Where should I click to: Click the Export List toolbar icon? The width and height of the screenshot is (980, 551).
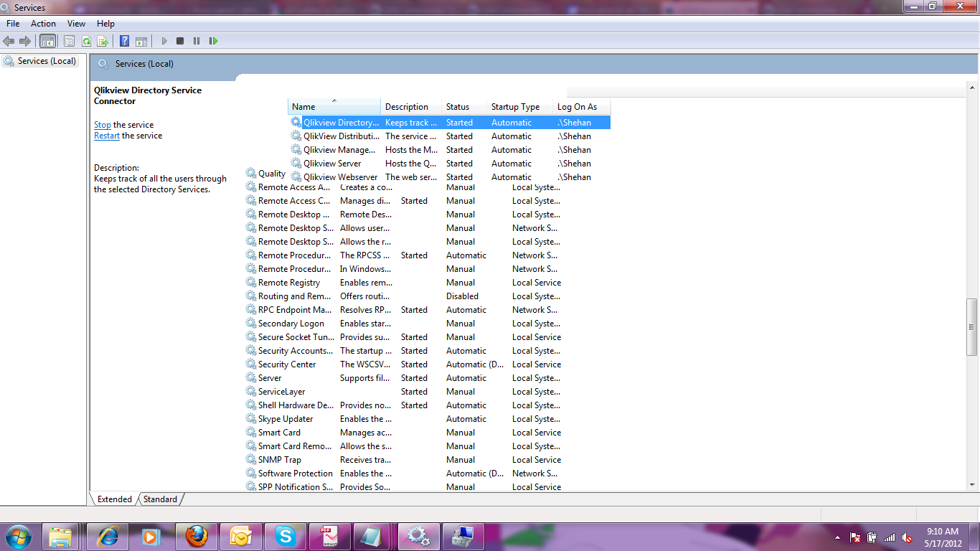103,42
